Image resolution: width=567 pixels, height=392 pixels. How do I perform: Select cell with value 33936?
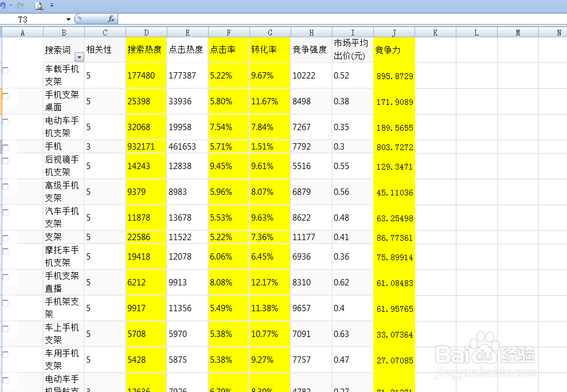click(x=187, y=101)
